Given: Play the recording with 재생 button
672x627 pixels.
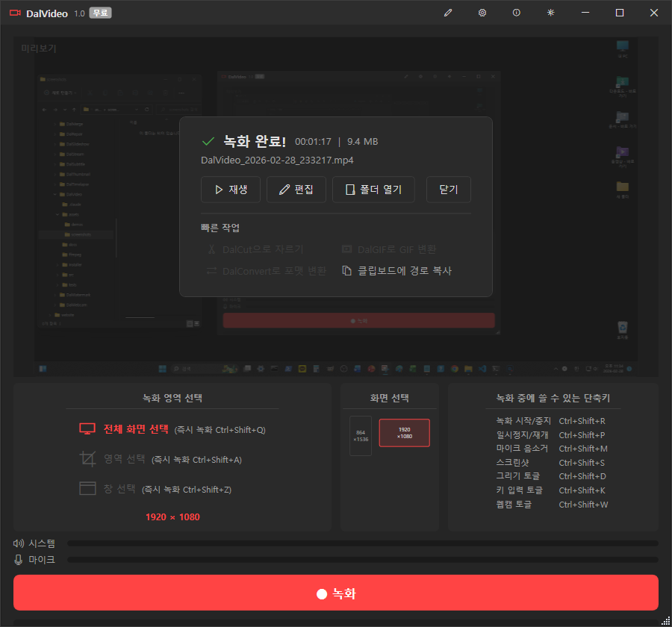Looking at the screenshot, I should coord(230,190).
